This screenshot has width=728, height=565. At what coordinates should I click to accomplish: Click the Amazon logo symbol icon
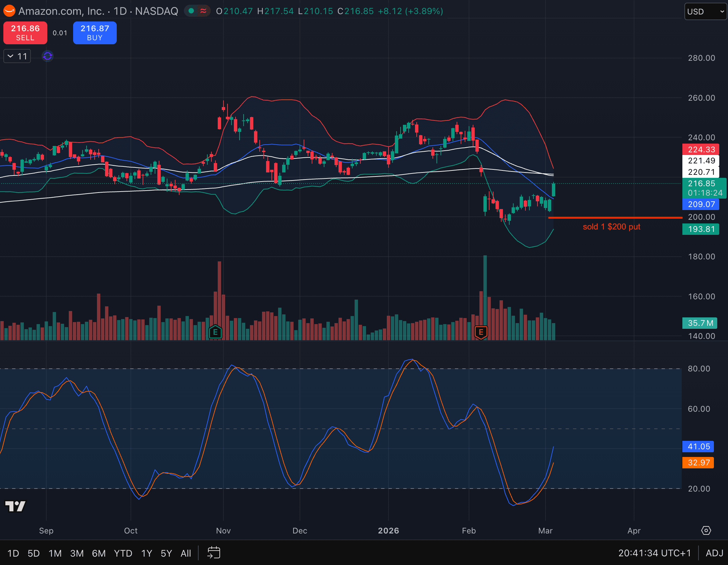click(x=10, y=11)
